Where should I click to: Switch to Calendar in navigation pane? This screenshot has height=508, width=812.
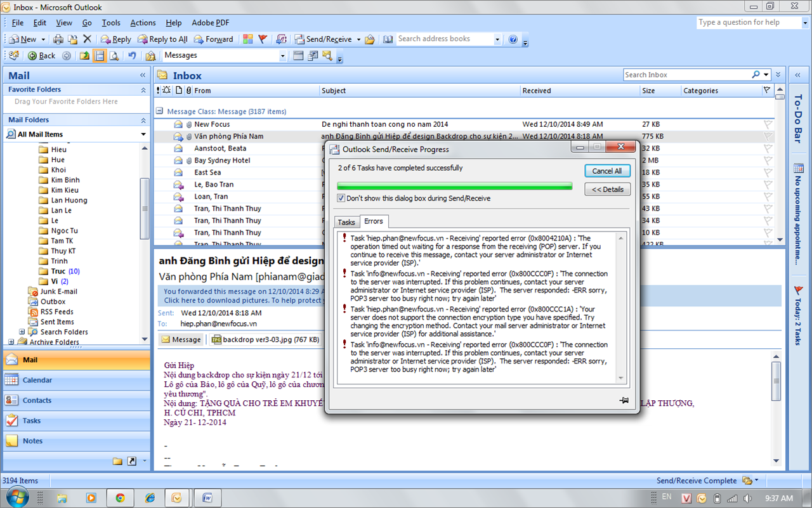(x=76, y=381)
